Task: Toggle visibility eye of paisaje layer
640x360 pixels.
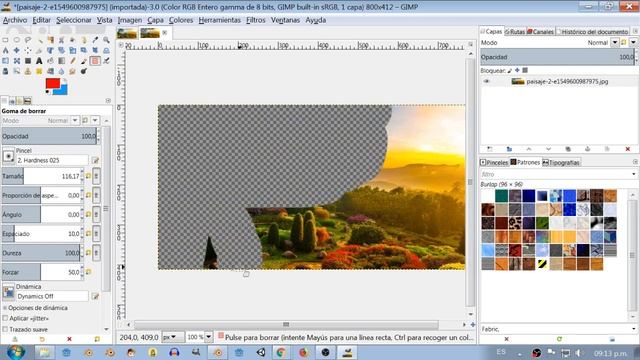Action: click(x=486, y=81)
